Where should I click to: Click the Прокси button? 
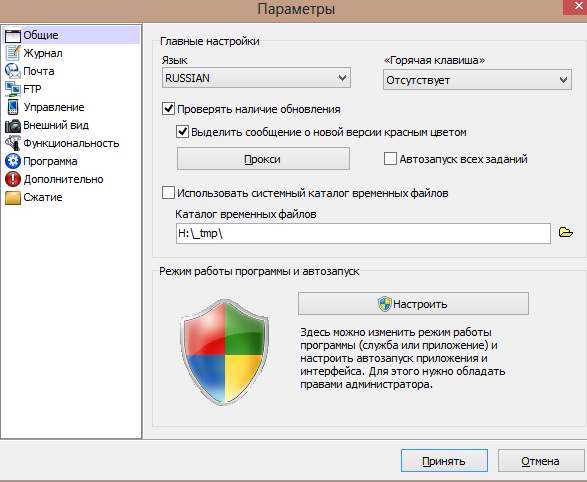click(263, 159)
